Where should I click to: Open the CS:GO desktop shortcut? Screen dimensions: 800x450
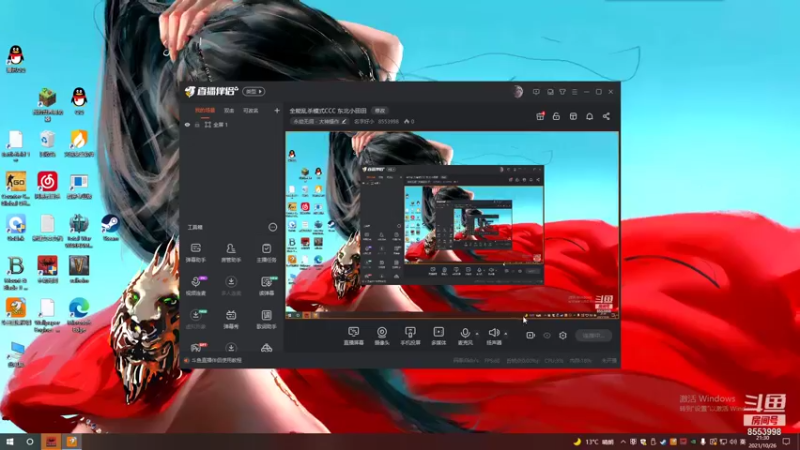pos(16,189)
